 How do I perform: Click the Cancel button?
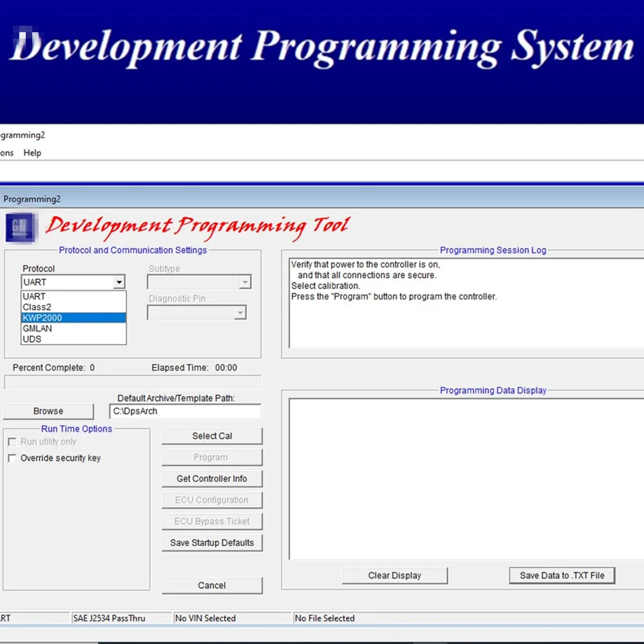click(212, 585)
